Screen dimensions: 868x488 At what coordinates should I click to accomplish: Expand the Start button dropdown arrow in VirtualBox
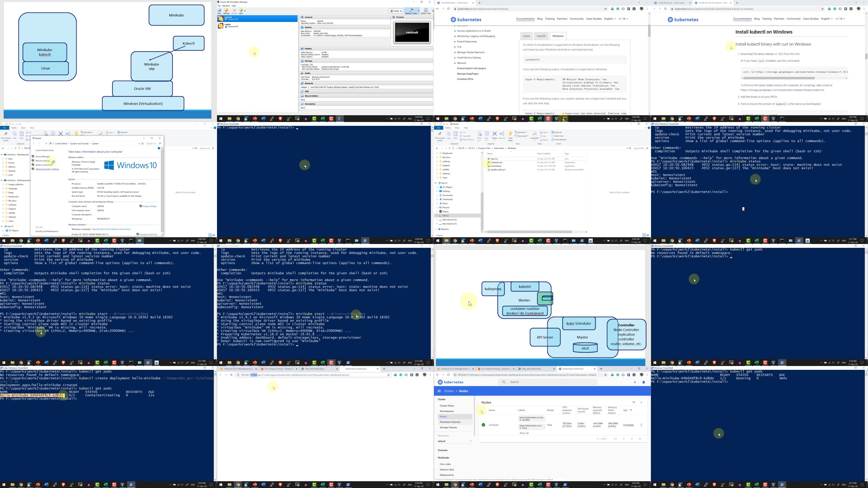(x=245, y=11)
